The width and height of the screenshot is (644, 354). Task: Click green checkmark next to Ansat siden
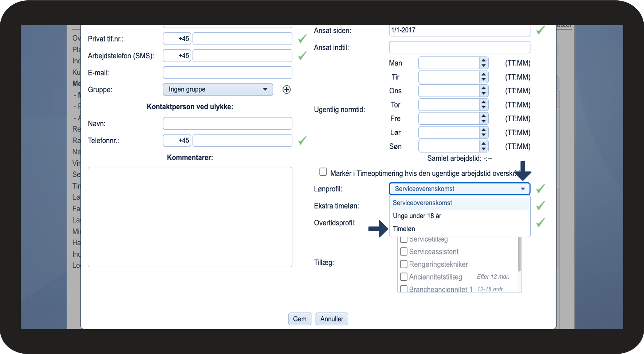tap(540, 30)
